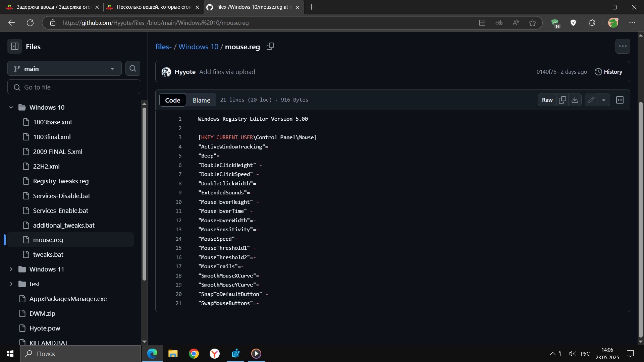
Task: Switch to the Blame tab
Action: [201, 100]
